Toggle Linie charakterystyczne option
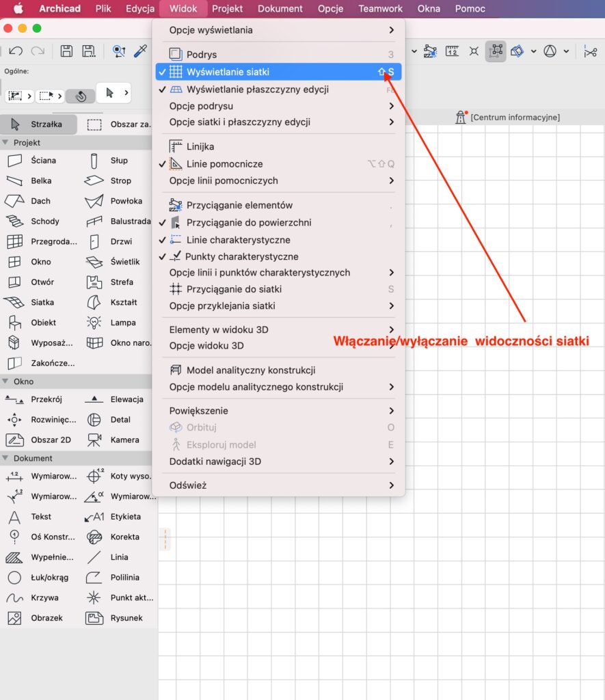The width and height of the screenshot is (605, 700). pos(278,240)
